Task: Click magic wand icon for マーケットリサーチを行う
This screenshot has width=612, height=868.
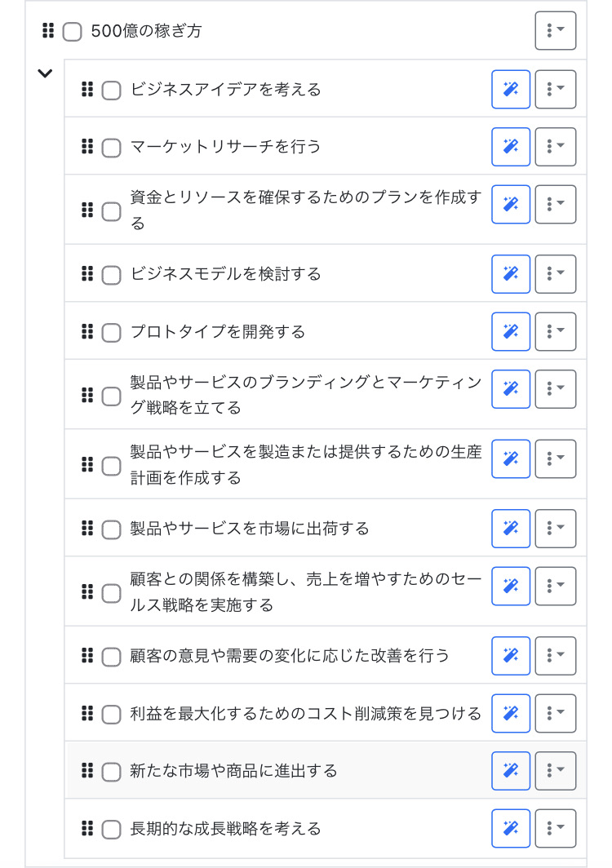Action: pyautogui.click(x=511, y=147)
